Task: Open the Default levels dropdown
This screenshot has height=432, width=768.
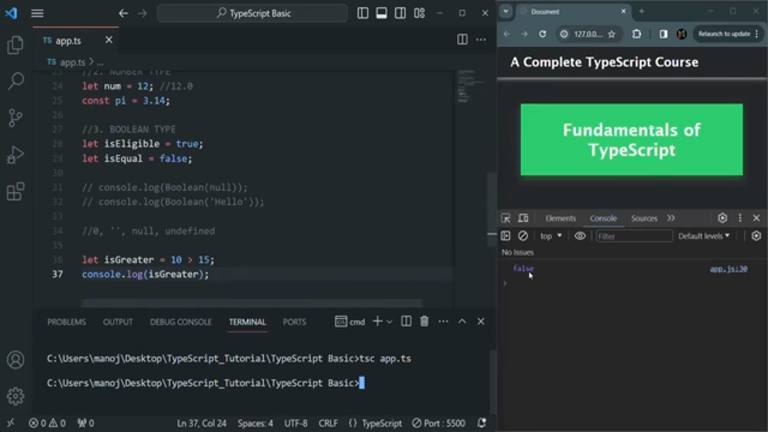Action: (x=704, y=236)
